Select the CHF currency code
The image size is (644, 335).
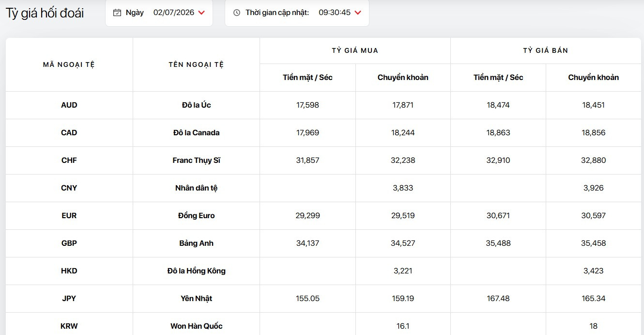point(69,160)
